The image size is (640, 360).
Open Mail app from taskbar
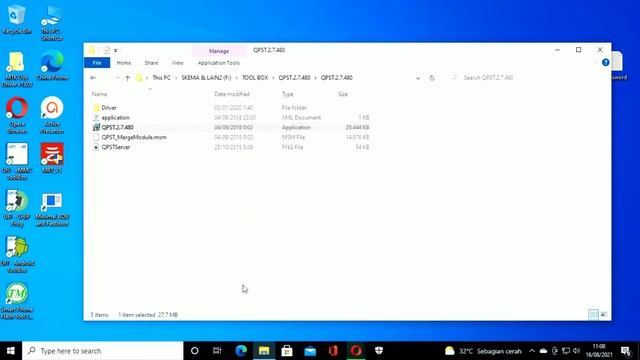[x=310, y=351]
